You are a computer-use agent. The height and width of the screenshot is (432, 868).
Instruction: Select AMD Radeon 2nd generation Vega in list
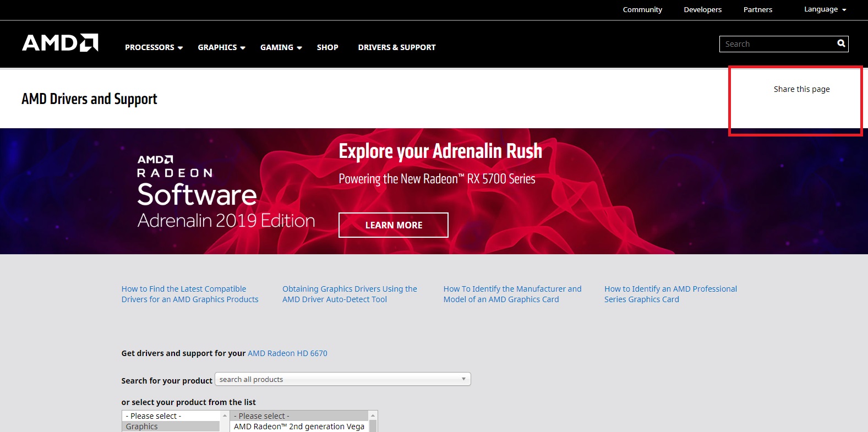299,426
